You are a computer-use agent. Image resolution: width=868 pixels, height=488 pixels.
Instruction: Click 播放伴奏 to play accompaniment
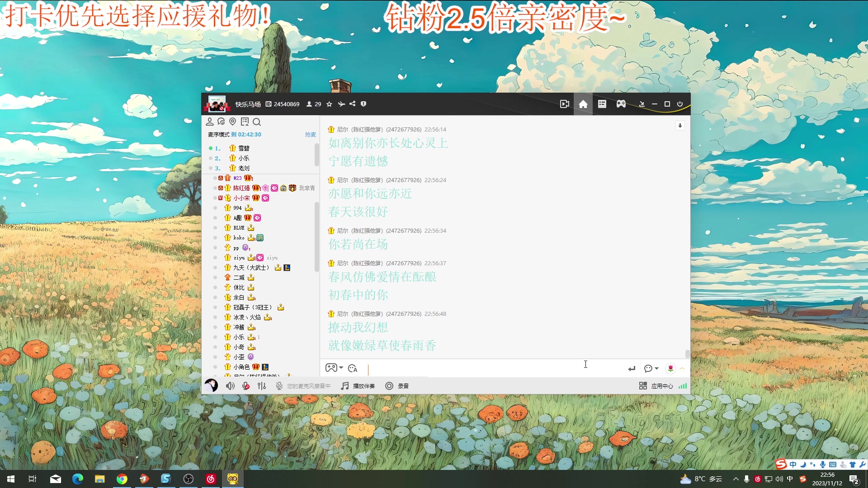coord(358,385)
